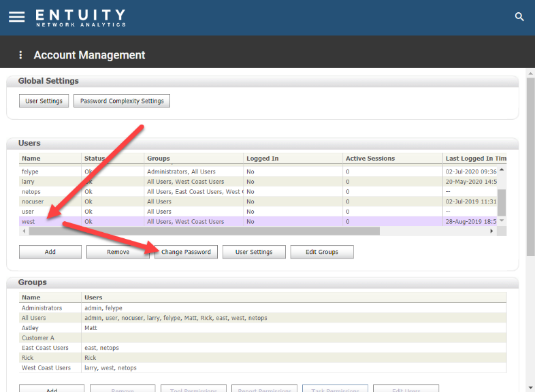Sort Users by Last Logged In Time
This screenshot has height=392, width=535.
474,159
